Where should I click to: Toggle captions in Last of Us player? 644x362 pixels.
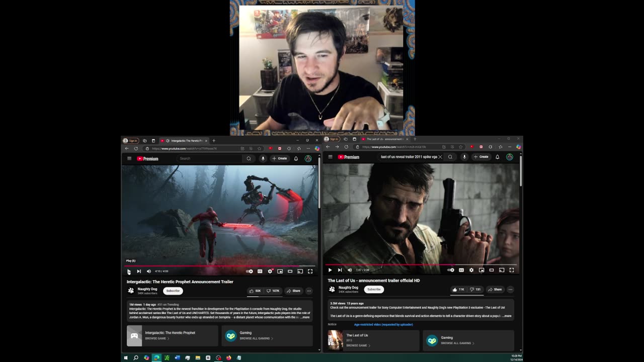point(461,270)
